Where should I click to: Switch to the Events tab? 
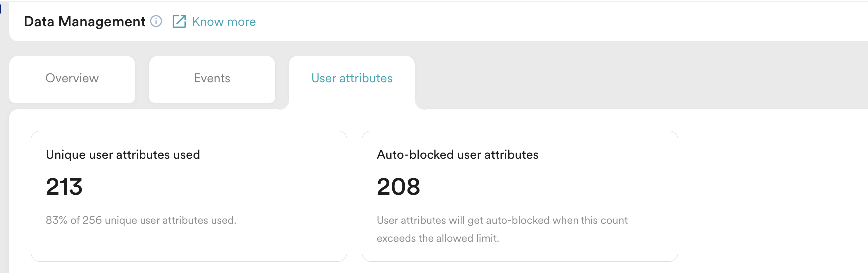coord(212,78)
